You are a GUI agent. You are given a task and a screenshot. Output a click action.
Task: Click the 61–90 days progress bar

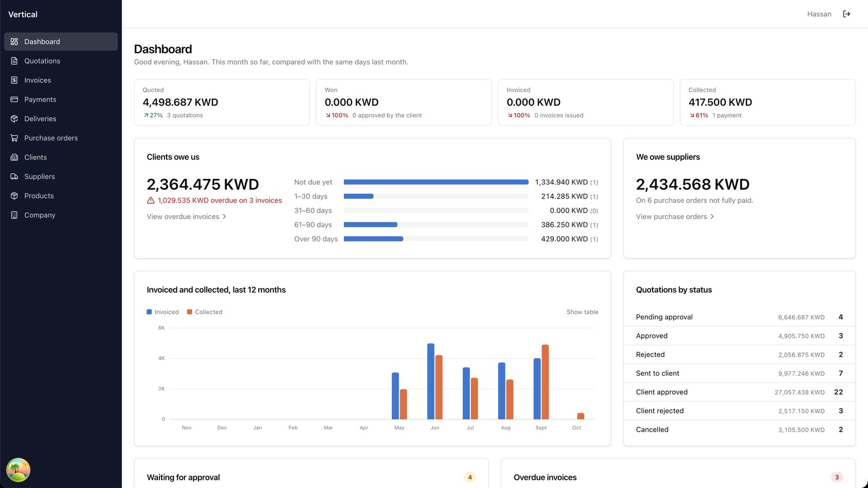click(x=436, y=224)
